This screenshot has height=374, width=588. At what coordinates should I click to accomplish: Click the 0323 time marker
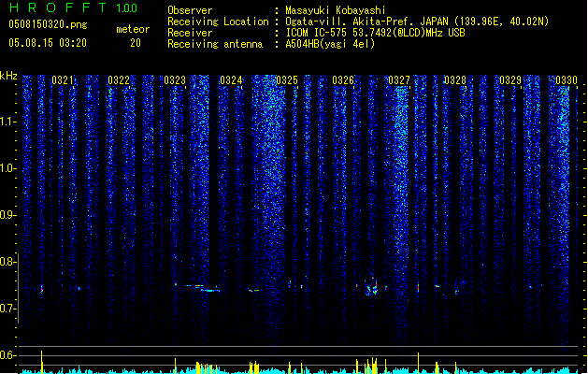coord(175,80)
